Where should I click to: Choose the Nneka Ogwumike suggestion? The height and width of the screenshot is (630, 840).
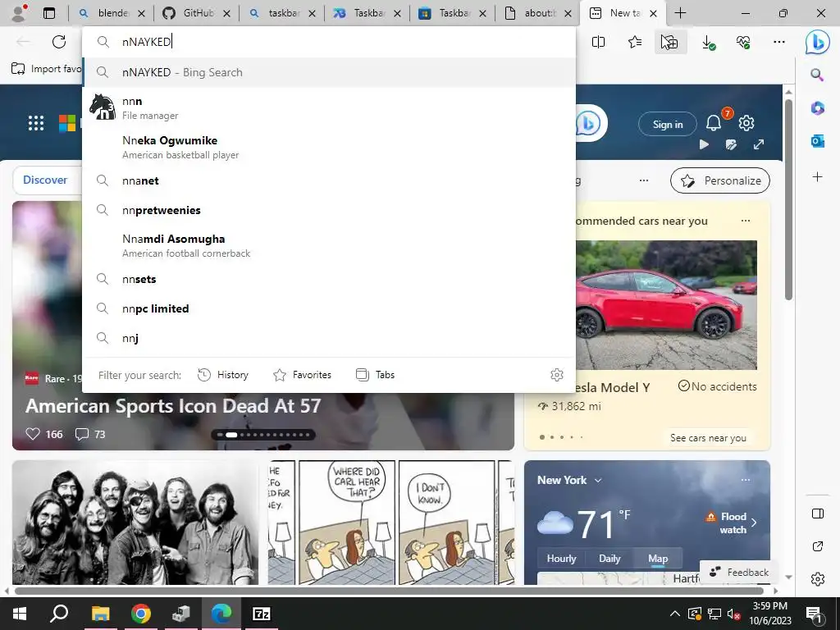tap(330, 148)
